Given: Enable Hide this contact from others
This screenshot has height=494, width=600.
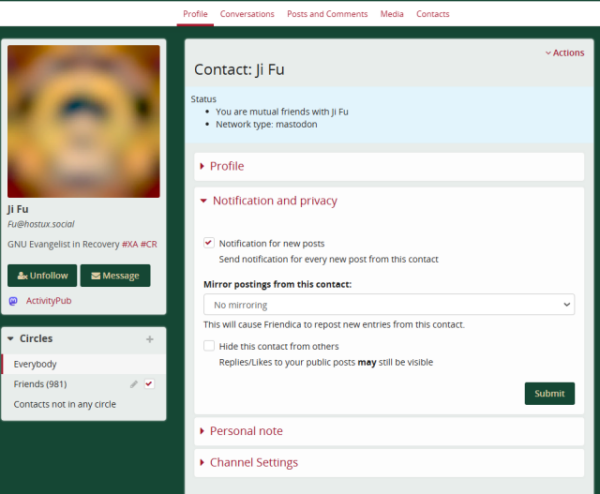Looking at the screenshot, I should 209,346.
